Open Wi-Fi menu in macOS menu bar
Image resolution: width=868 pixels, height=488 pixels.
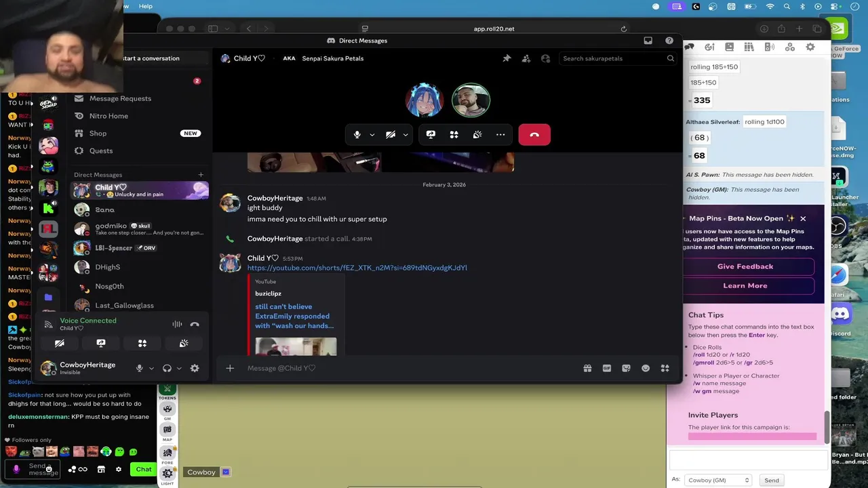770,6
